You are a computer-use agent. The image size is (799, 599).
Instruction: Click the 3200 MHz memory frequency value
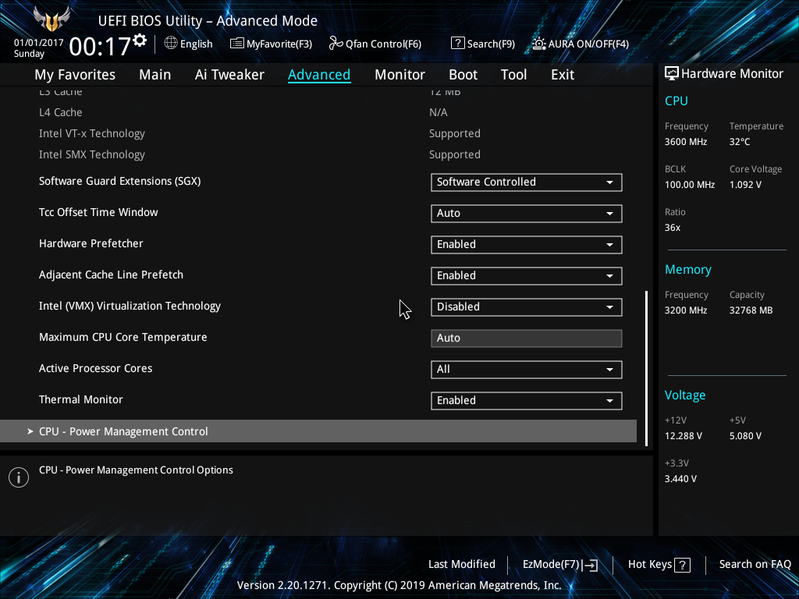click(685, 310)
